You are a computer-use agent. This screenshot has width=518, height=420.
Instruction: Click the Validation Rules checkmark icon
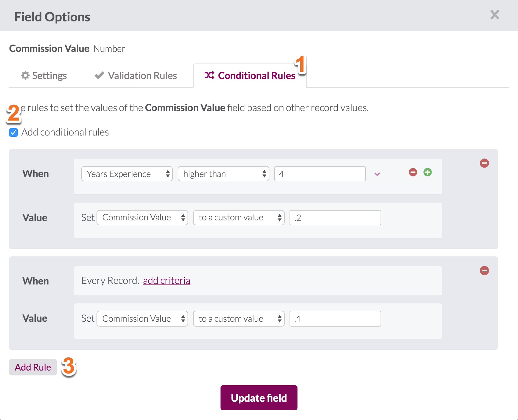tap(99, 75)
